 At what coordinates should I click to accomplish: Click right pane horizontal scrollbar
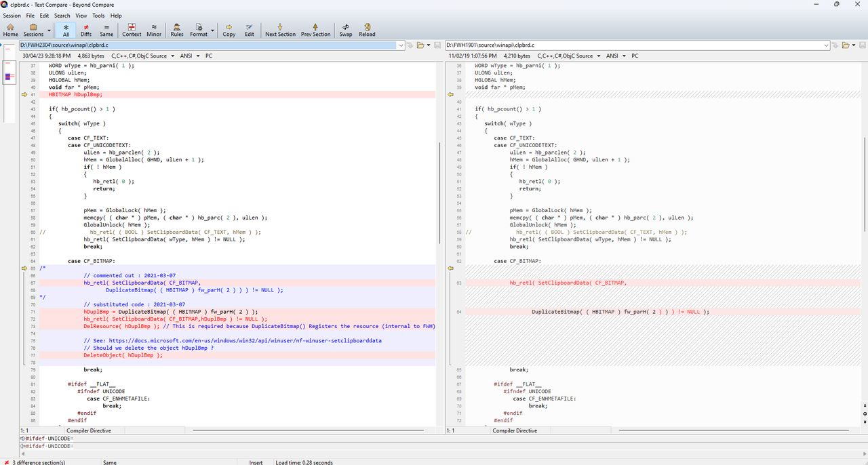(x=734, y=430)
